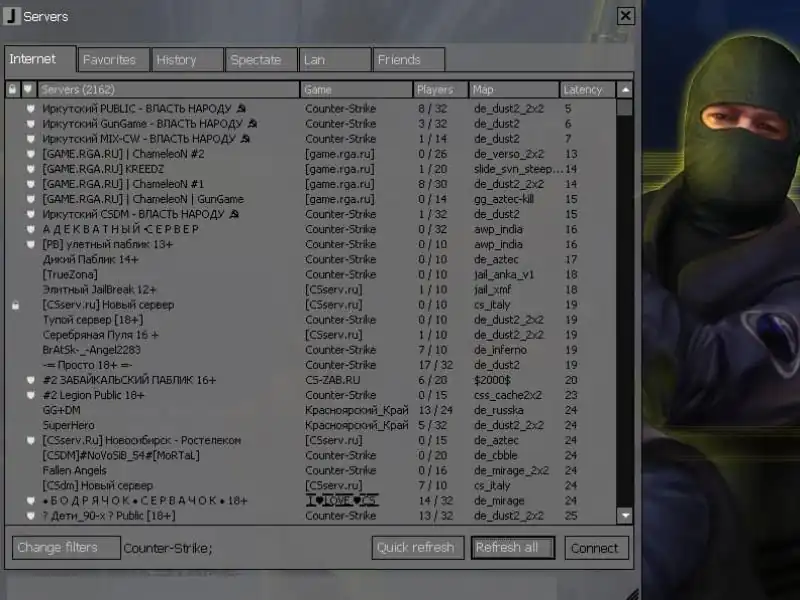Click shield icon of Дети_90-х Public row
800x600 pixels.
pos(31,516)
